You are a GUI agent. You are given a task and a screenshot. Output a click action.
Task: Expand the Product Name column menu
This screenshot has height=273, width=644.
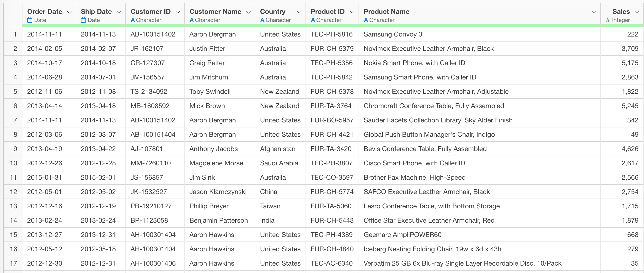click(594, 12)
